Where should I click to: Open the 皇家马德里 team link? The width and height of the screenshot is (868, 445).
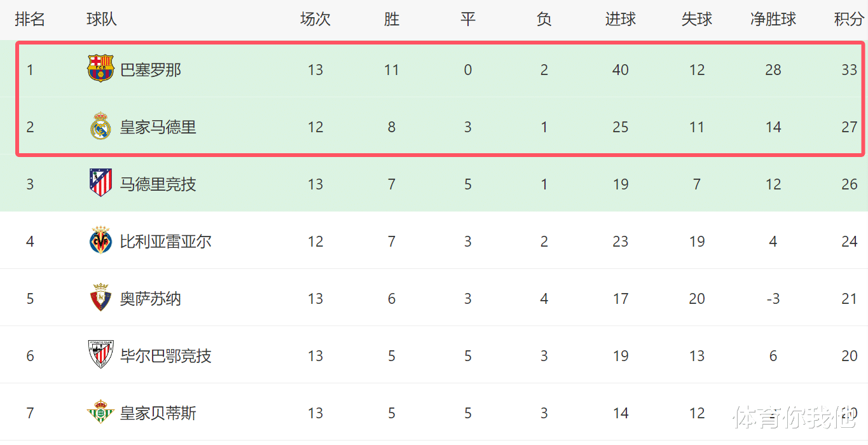158,127
